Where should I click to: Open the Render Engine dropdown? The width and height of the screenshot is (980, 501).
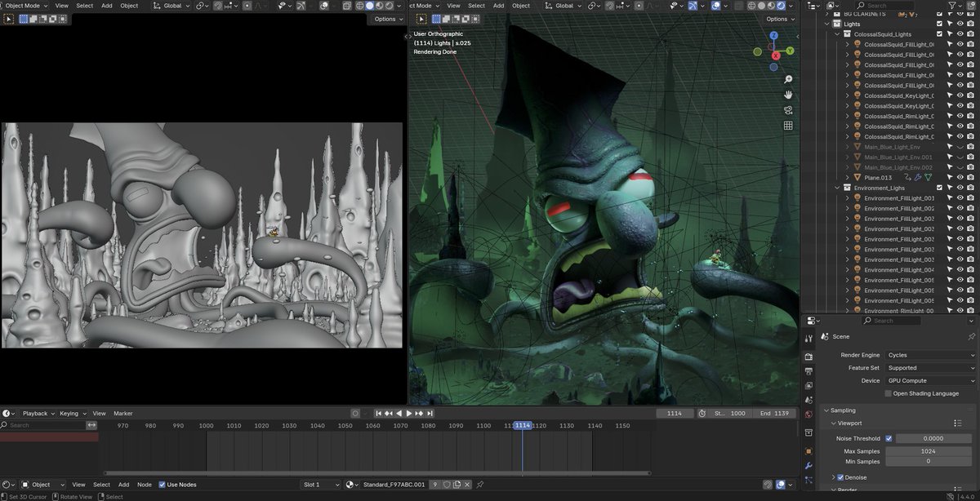(x=930, y=355)
